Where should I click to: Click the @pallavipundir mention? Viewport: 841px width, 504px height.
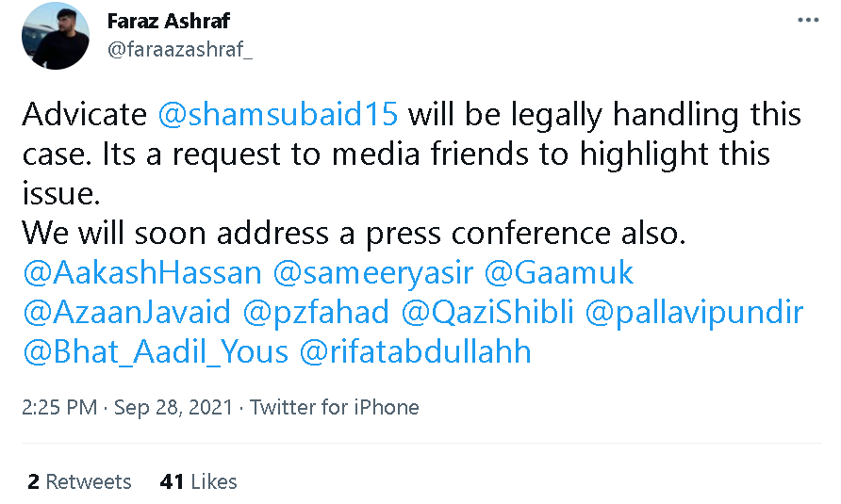(695, 313)
